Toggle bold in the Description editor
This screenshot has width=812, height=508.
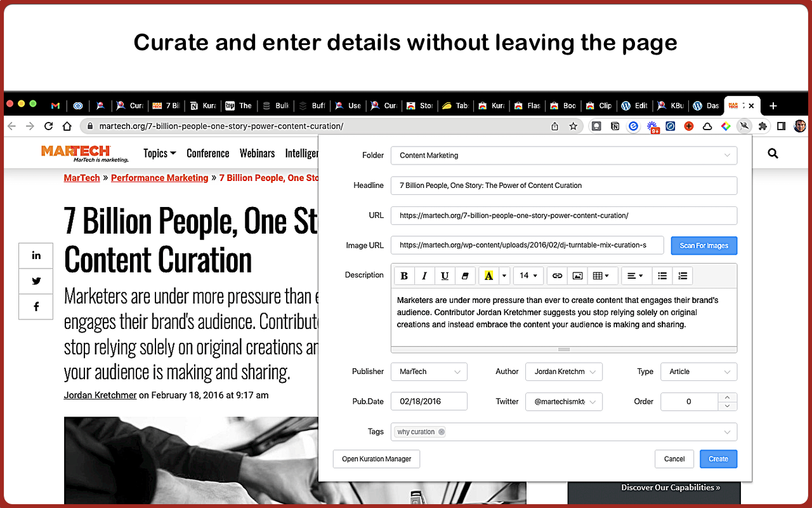pos(404,276)
